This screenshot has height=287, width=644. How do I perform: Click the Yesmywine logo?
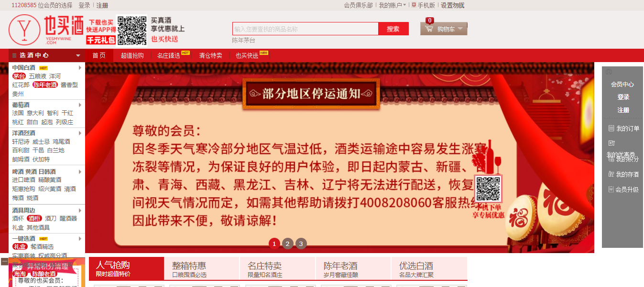coord(46,30)
